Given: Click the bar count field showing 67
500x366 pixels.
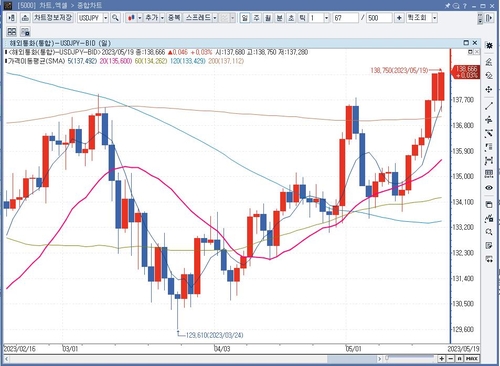Looking at the screenshot, I should (x=345, y=18).
